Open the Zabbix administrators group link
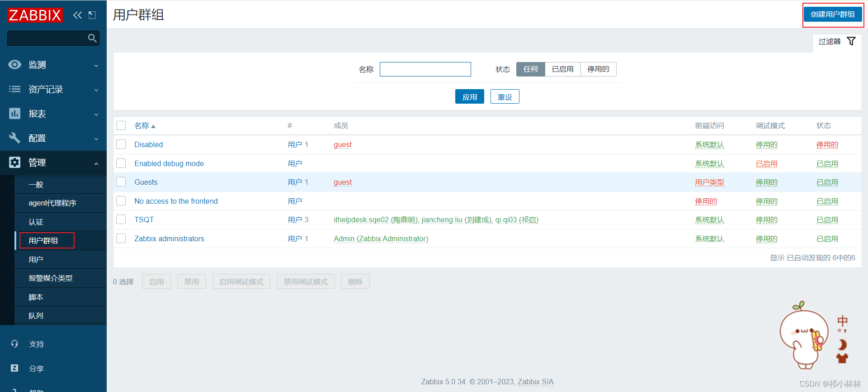This screenshot has width=868, height=392. [x=169, y=239]
